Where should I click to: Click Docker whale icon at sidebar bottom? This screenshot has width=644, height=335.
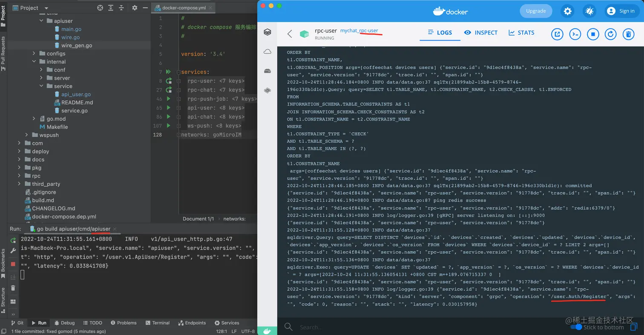[267, 330]
